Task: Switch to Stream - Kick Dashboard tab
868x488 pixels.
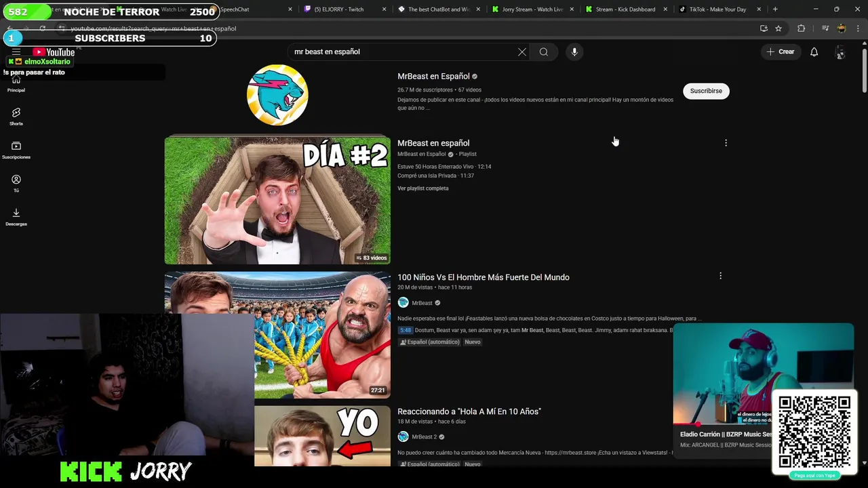Action: tap(625, 9)
